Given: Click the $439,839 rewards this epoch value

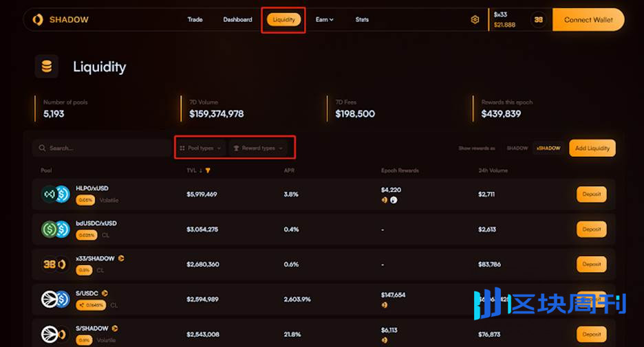Looking at the screenshot, I should pyautogui.click(x=501, y=114).
